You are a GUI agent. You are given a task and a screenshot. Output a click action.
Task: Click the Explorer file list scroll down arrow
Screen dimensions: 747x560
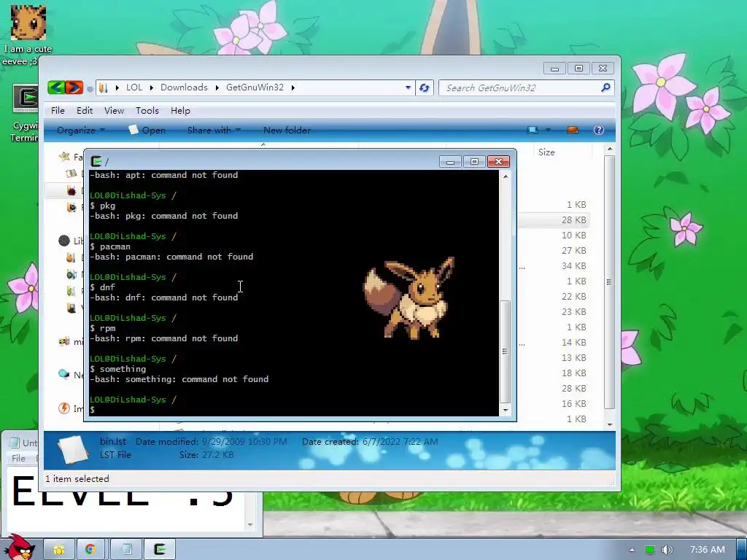(609, 424)
